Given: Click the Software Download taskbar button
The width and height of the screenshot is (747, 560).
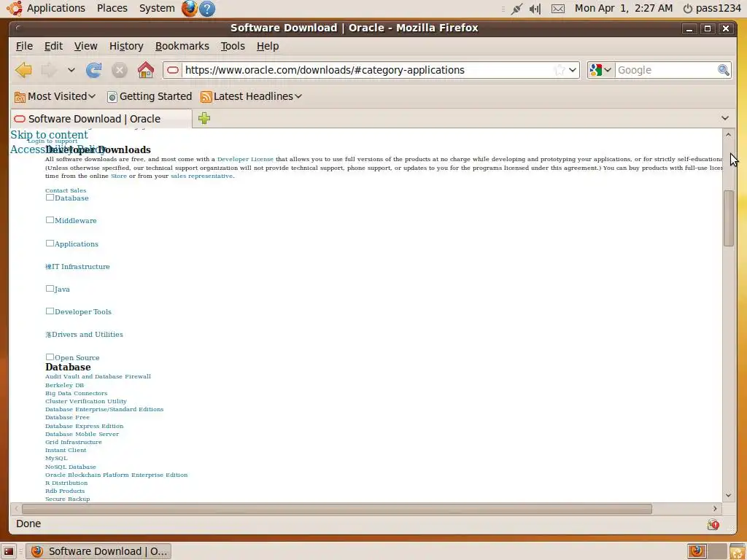Looking at the screenshot, I should pos(98,551).
